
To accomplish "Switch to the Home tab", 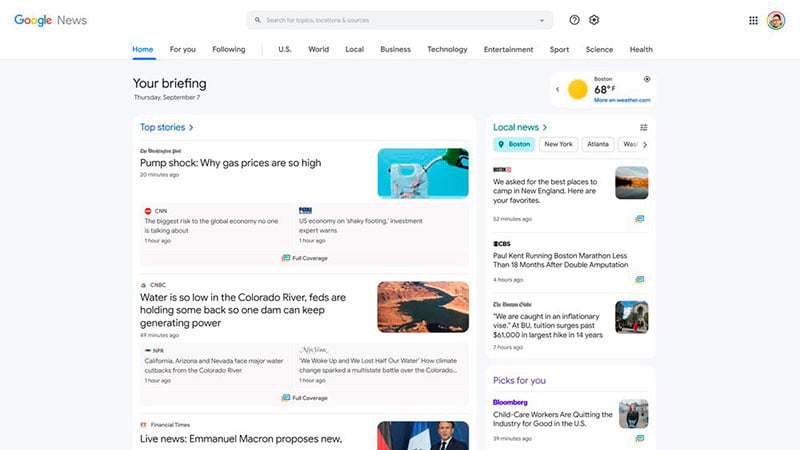I will point(143,49).
